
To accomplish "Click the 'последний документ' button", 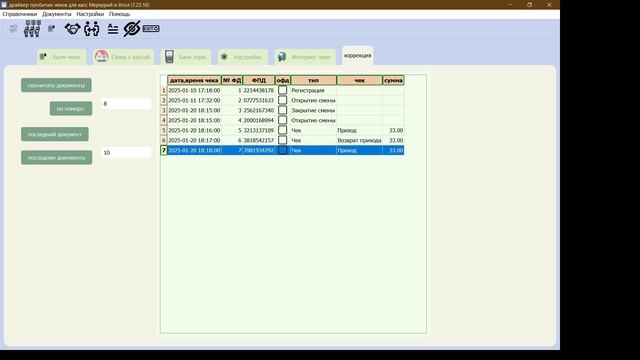I will (55, 134).
